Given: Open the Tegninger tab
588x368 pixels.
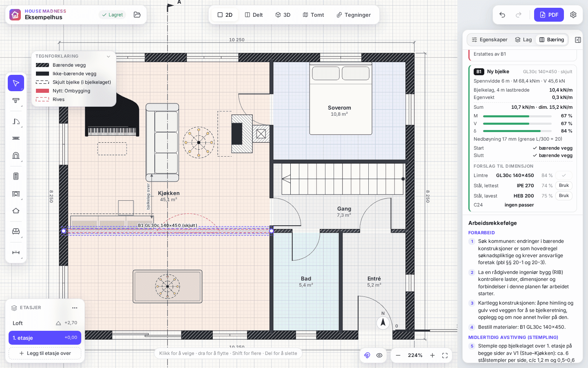Looking at the screenshot, I should click(354, 15).
